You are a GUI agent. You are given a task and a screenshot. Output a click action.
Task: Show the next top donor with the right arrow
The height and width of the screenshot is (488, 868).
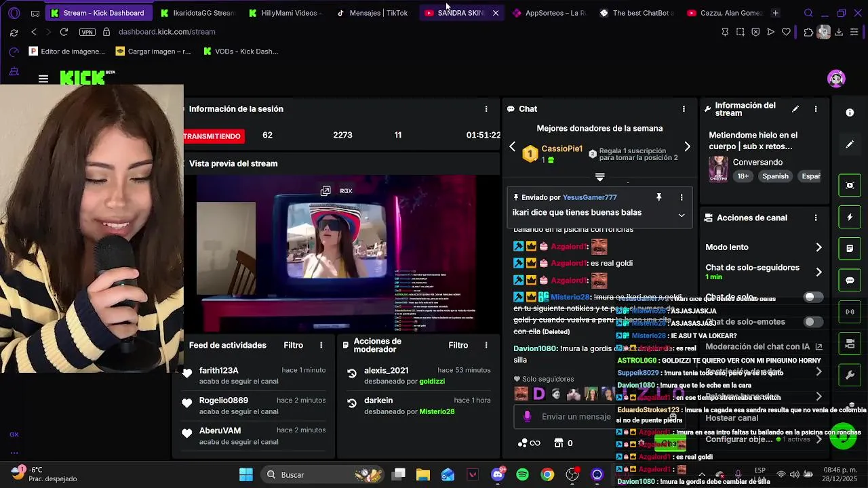point(687,146)
